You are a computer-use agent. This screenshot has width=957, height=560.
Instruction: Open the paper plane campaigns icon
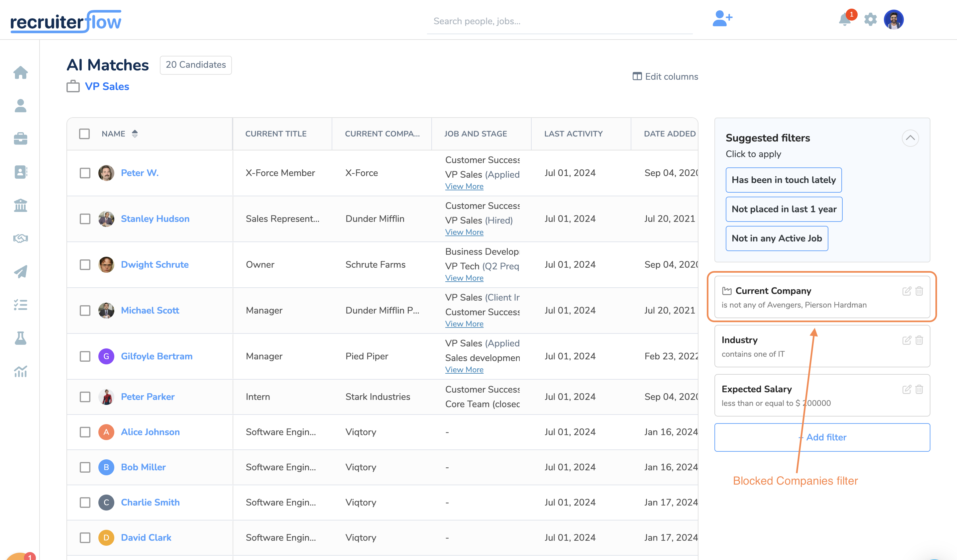tap(21, 271)
